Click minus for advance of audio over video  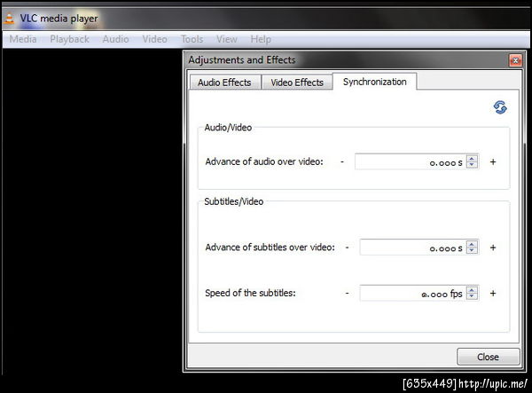[342, 161]
